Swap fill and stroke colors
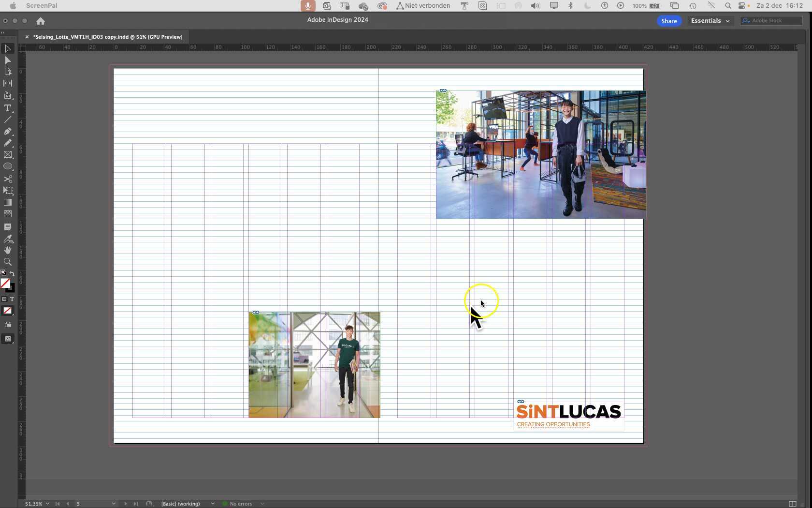The height and width of the screenshot is (508, 812). click(x=12, y=273)
